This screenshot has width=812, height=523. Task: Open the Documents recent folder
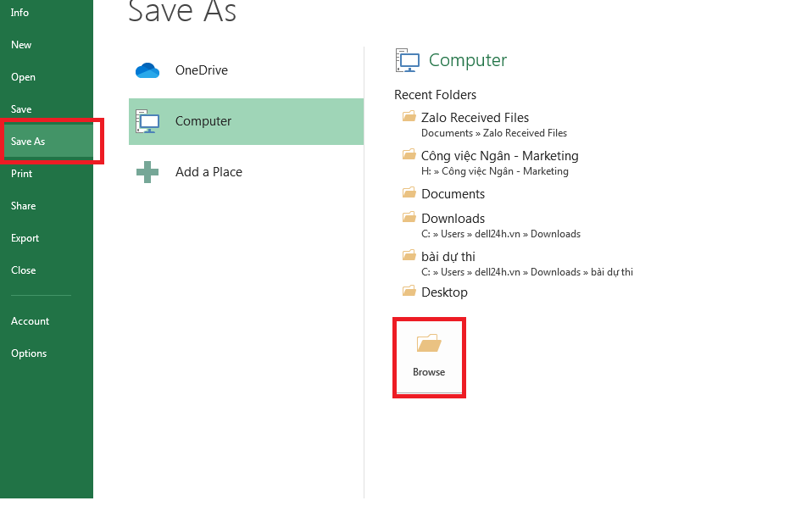point(453,194)
